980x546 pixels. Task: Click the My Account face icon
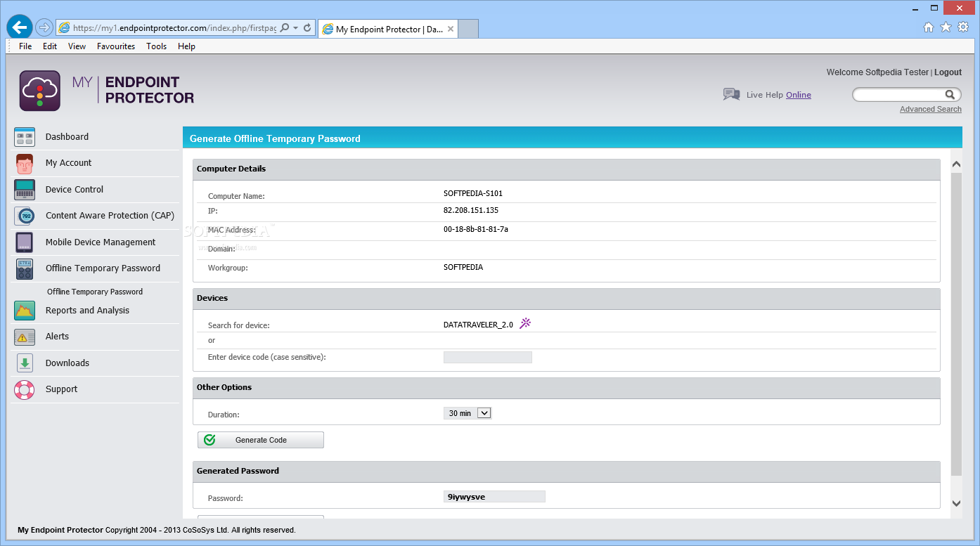(x=25, y=163)
